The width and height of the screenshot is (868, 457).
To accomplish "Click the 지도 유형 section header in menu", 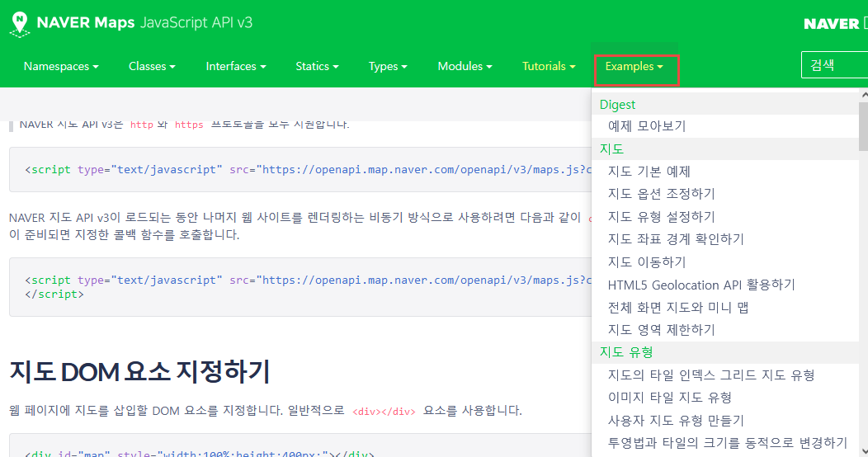I will [x=626, y=352].
